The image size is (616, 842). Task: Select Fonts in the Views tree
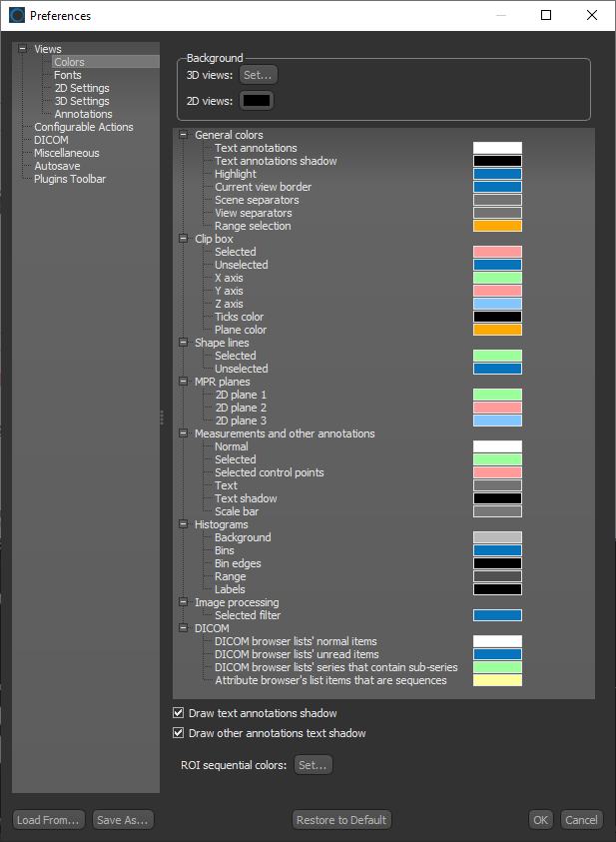click(x=68, y=75)
